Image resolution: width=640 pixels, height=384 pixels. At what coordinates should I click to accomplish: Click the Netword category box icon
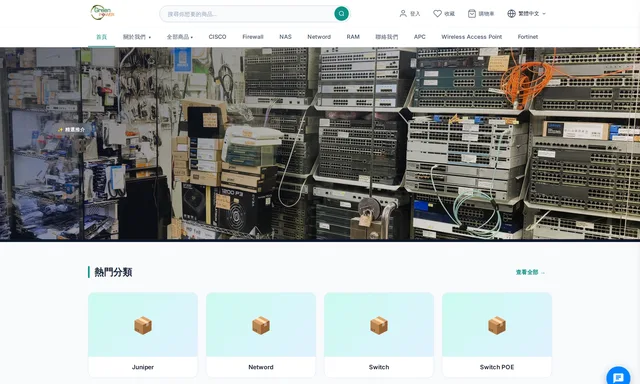click(261, 325)
